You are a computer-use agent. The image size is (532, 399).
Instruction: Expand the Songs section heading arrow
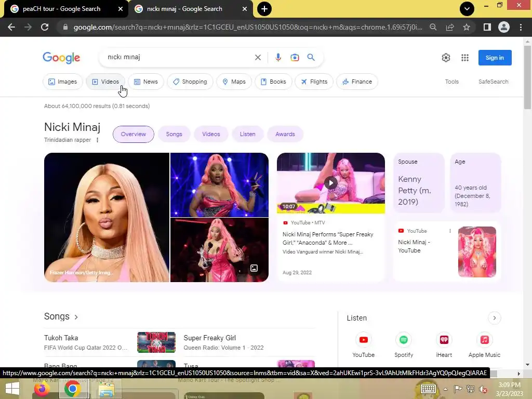(x=76, y=317)
